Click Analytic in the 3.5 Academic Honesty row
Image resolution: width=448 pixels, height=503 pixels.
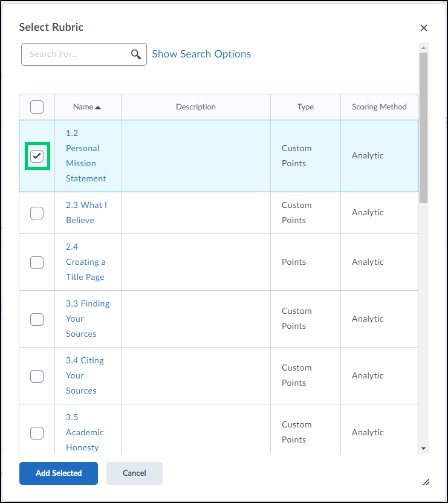point(368,432)
